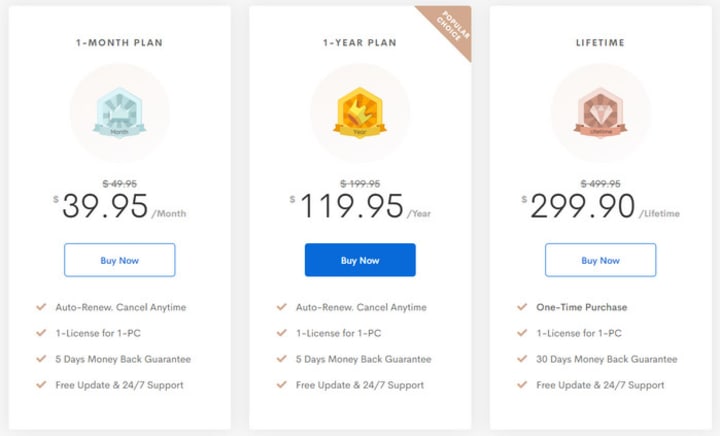Click 1-Month plan's 5 Days Money Back Guarantee text
720x436 pixels.
123,359
